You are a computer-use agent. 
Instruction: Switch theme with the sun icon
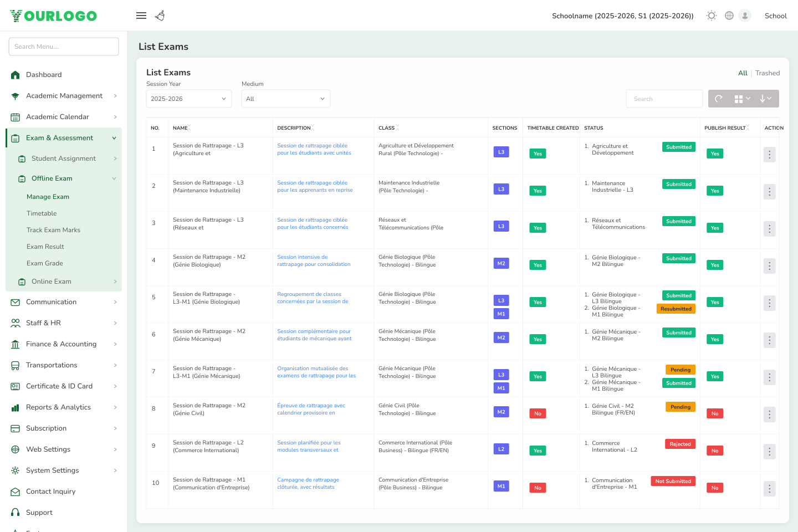(712, 16)
